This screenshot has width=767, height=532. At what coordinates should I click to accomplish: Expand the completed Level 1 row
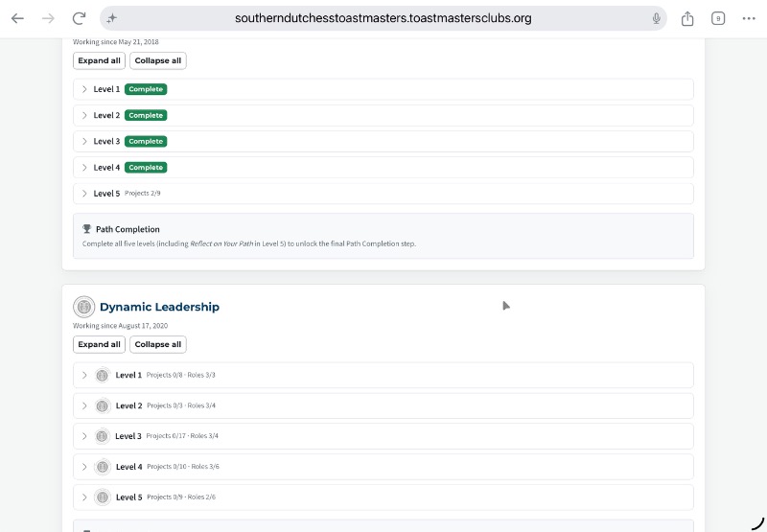click(x=383, y=89)
